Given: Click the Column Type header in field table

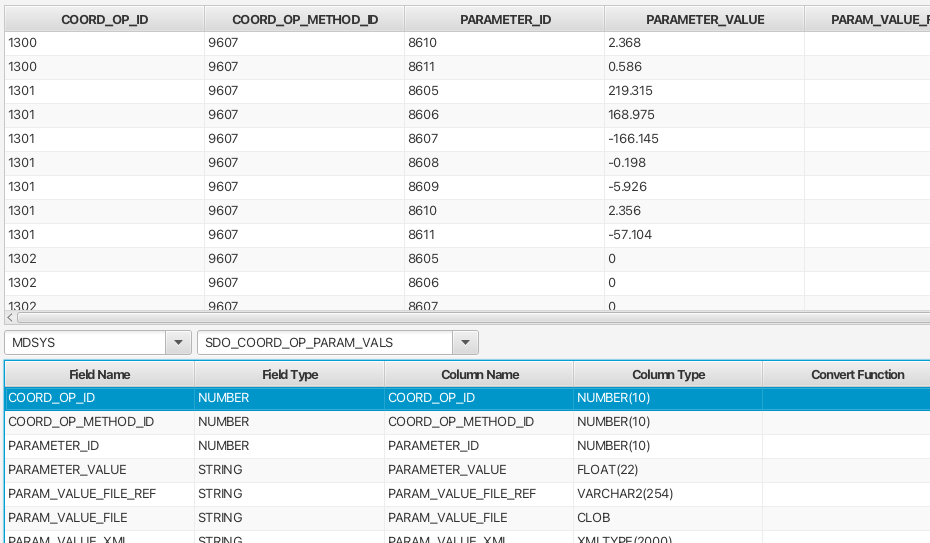Looking at the screenshot, I should (668, 375).
